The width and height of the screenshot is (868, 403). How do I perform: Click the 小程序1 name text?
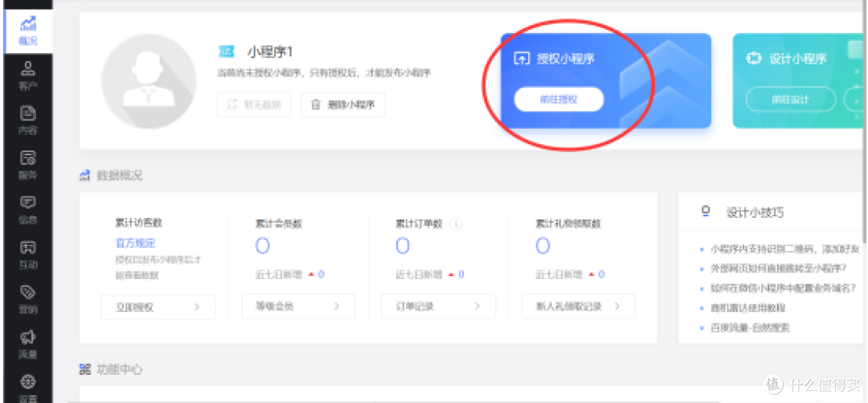click(269, 52)
